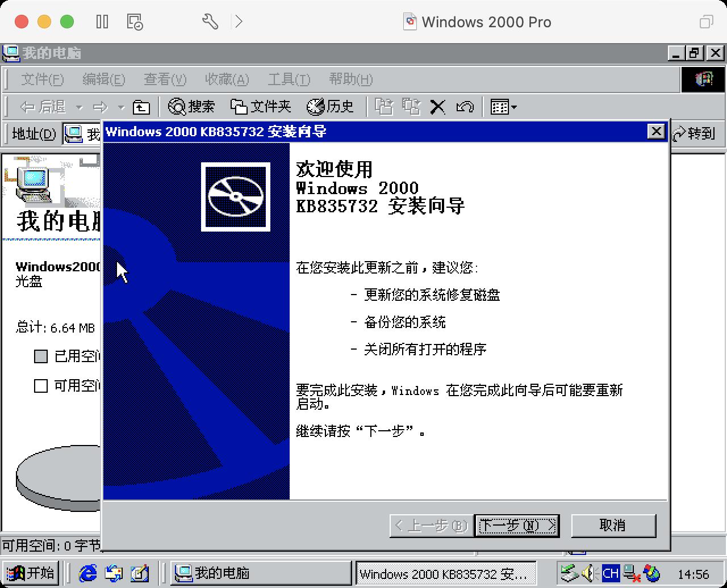
Task: Click the Copy To toolbar icon
Action: [411, 107]
